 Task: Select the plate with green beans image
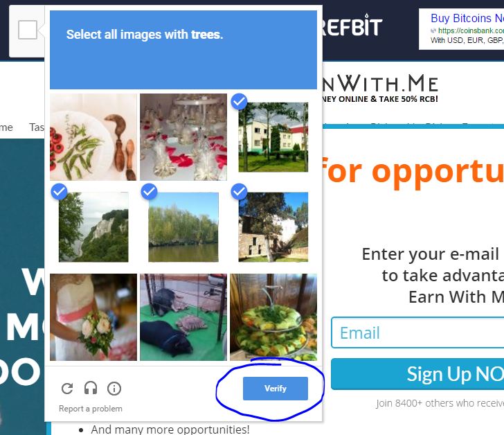click(93, 137)
